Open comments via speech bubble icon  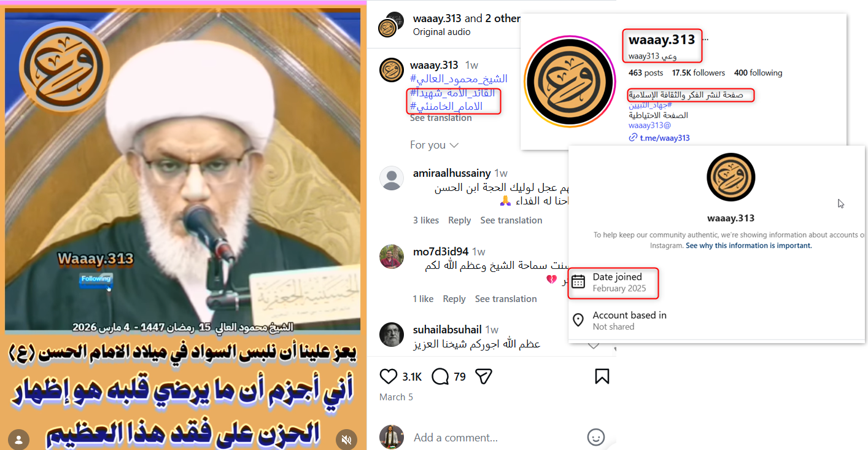(440, 376)
